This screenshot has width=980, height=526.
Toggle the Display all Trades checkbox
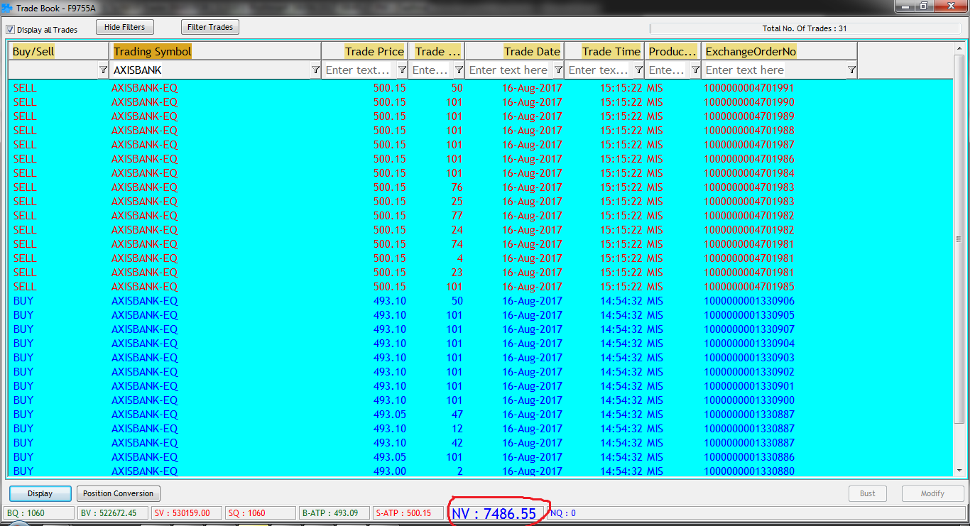11,30
